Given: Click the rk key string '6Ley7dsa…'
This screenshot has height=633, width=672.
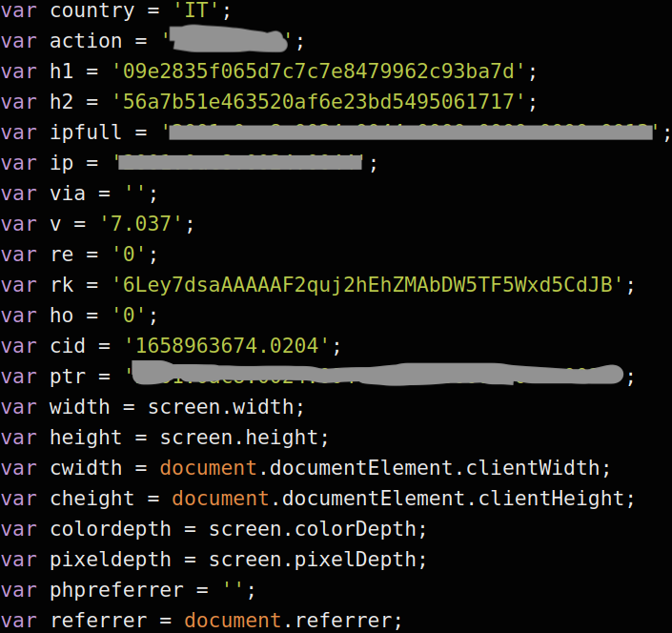Looking at the screenshot, I should click(x=368, y=285).
